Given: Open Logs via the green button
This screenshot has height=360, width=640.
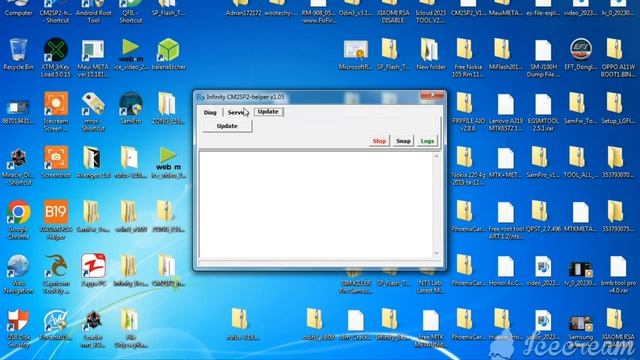Looking at the screenshot, I should [x=427, y=141].
